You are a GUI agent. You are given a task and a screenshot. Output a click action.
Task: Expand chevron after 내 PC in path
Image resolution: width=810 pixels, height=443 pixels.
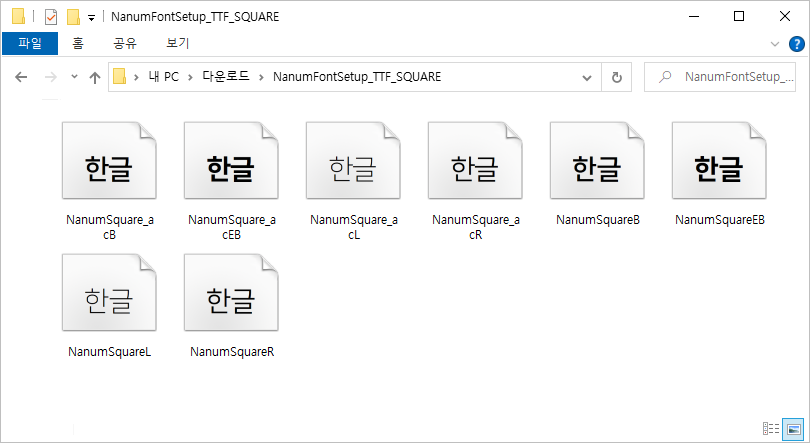click(191, 77)
